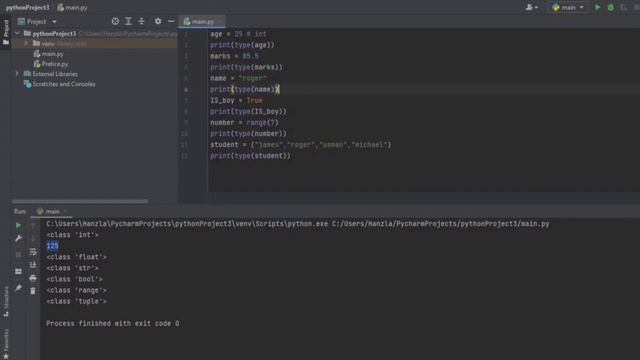Pin the Run tab with pin icon
Image resolution: width=640 pixels, height=360 pixels.
[x=18, y=288]
